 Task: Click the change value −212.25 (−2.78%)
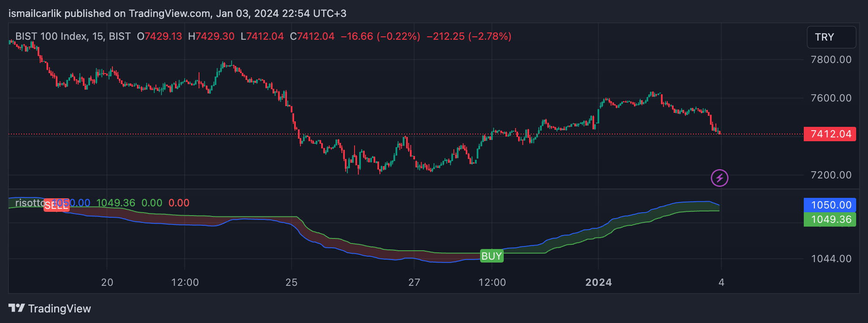tap(469, 36)
